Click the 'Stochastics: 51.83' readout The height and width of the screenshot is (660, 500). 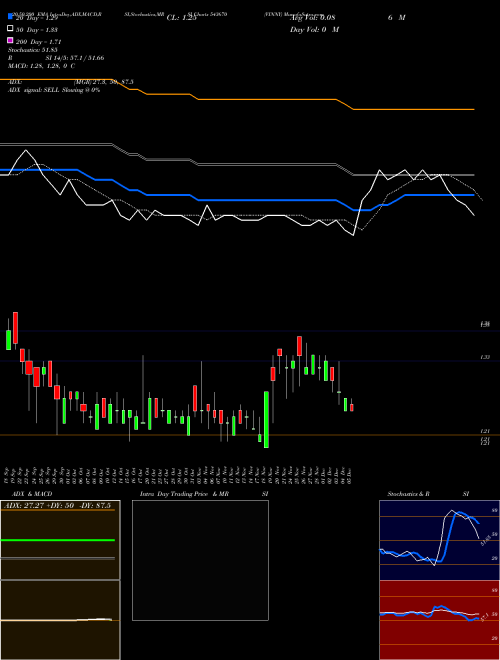[x=33, y=50]
